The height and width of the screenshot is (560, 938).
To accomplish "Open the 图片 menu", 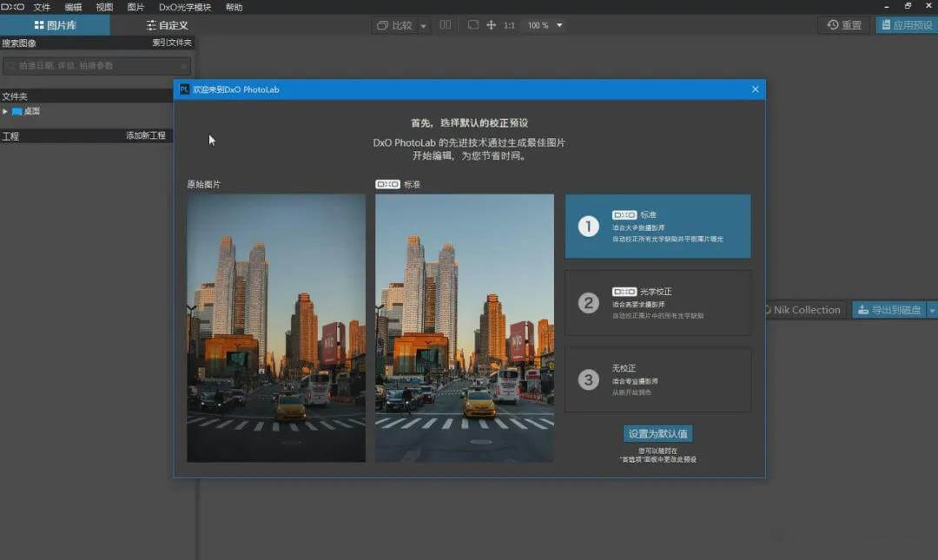I will click(135, 7).
